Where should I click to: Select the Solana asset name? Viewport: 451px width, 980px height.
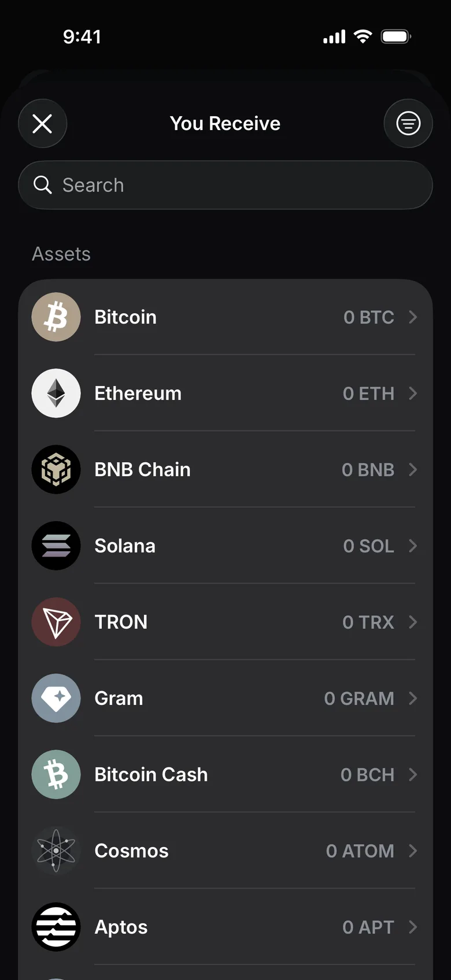click(x=125, y=546)
